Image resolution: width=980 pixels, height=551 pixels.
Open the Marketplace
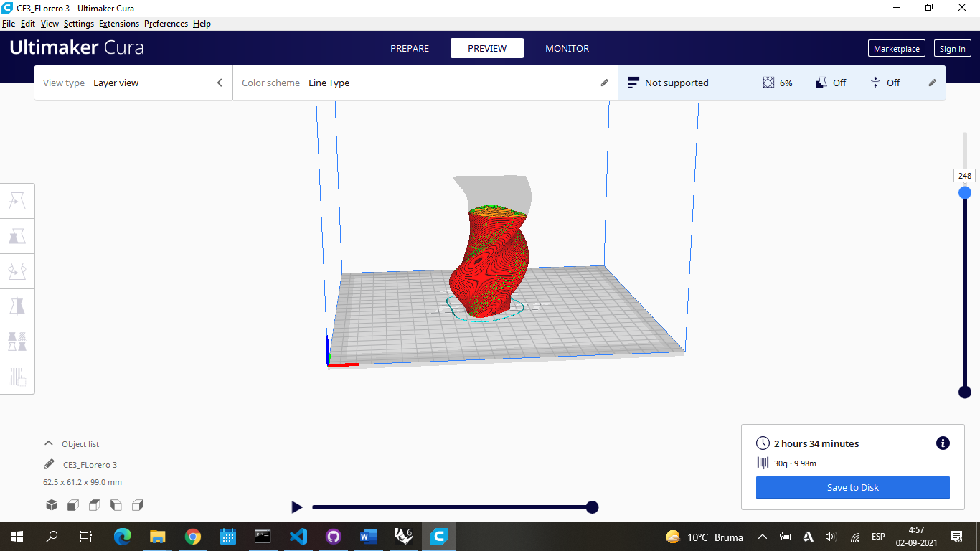pyautogui.click(x=896, y=48)
